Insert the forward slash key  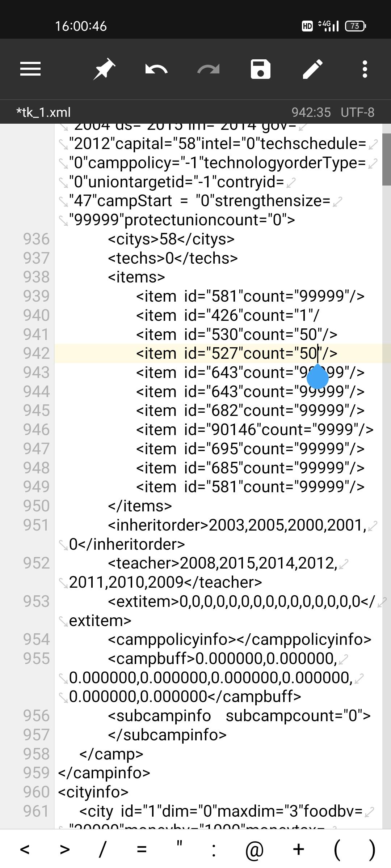(103, 849)
